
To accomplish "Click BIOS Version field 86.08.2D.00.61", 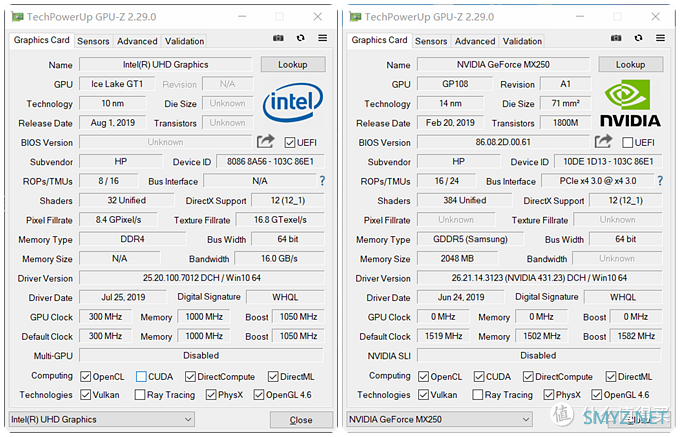I will click(503, 142).
